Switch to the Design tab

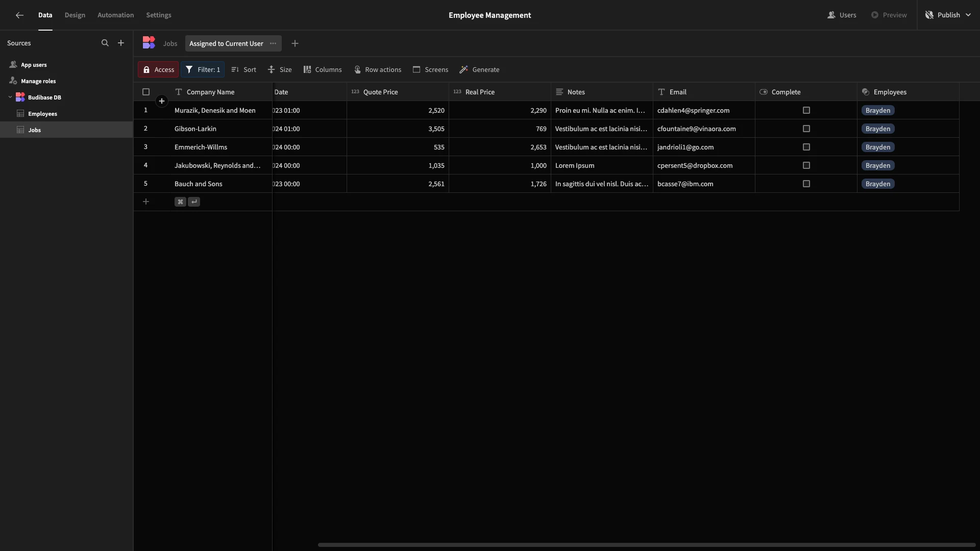point(75,15)
